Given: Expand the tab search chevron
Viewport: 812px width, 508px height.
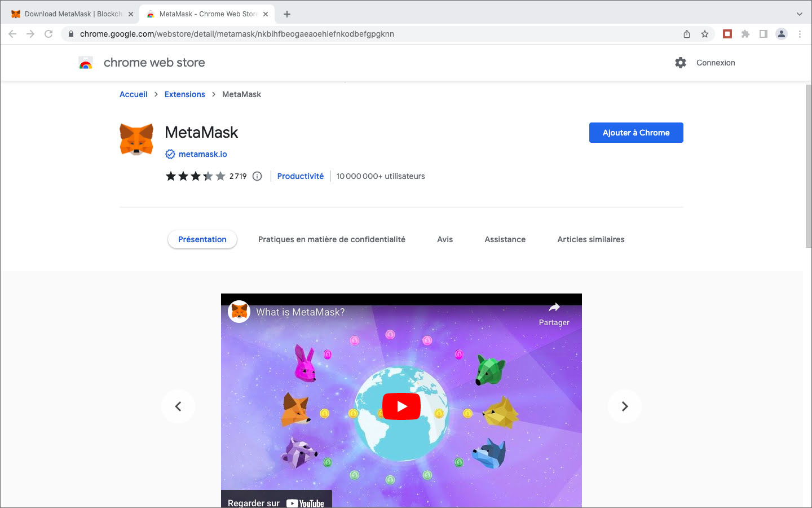Looking at the screenshot, I should pos(799,14).
